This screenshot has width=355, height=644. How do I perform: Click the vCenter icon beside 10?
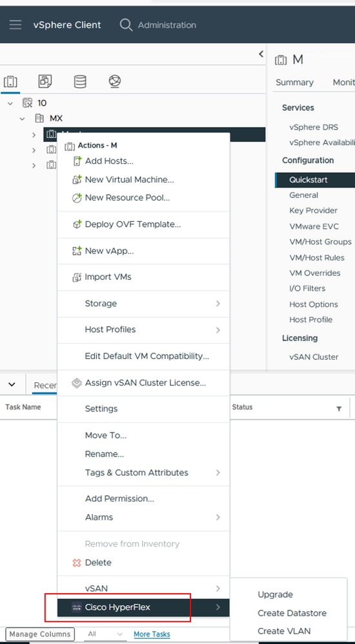click(28, 102)
